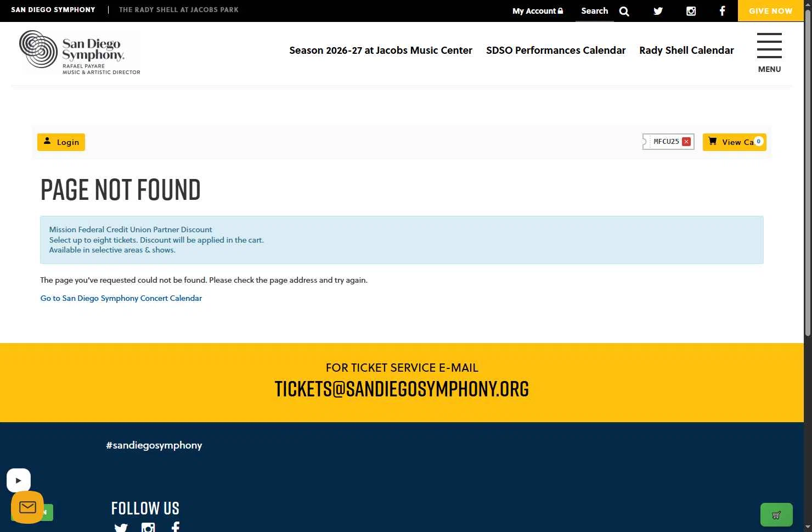This screenshot has width=812, height=532.
Task: Click the MFCU25 promo code label
Action: pyautogui.click(x=666, y=142)
